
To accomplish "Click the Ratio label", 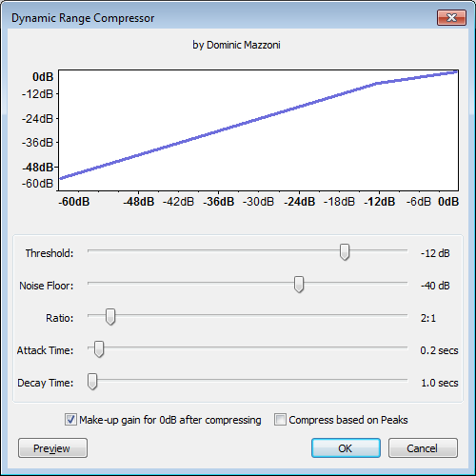I will tap(59, 318).
